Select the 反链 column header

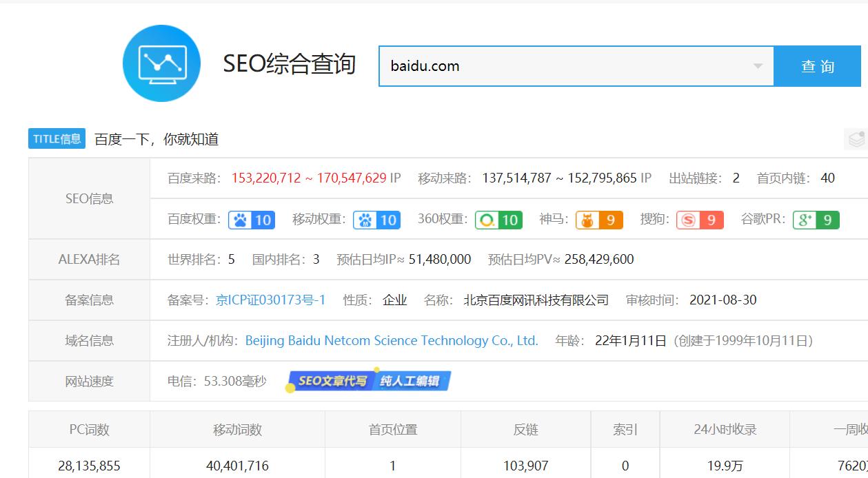[x=525, y=428]
